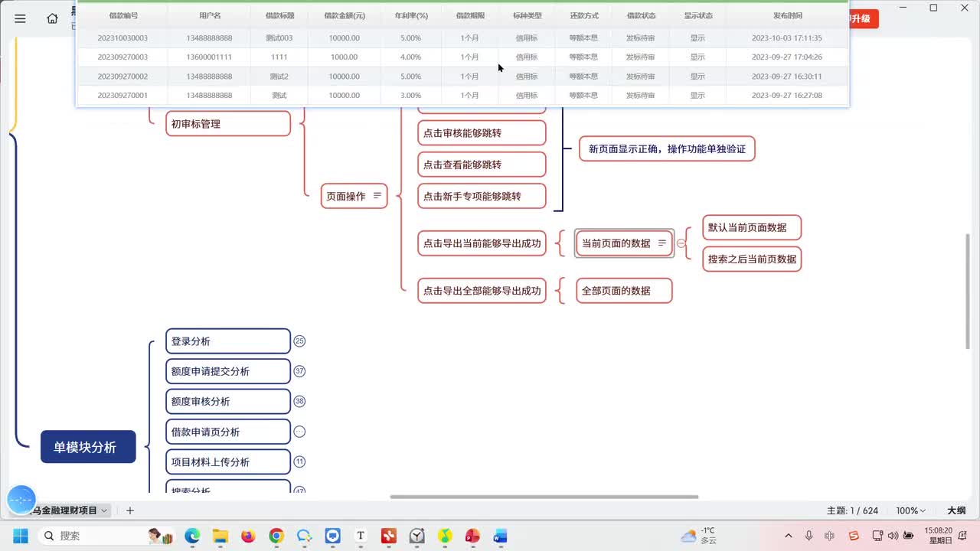Image resolution: width=980 pixels, height=551 pixels.
Task: Select the 额度申请提交分析 node
Action: tap(228, 371)
